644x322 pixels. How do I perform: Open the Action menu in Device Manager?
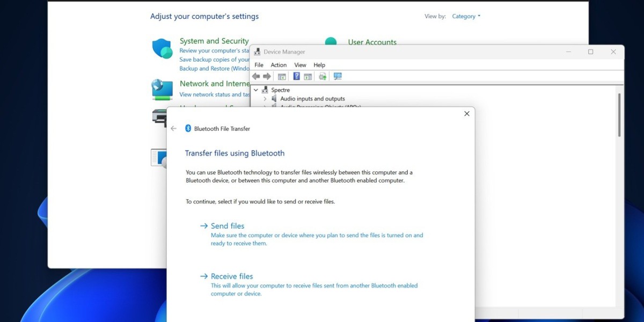pyautogui.click(x=279, y=65)
